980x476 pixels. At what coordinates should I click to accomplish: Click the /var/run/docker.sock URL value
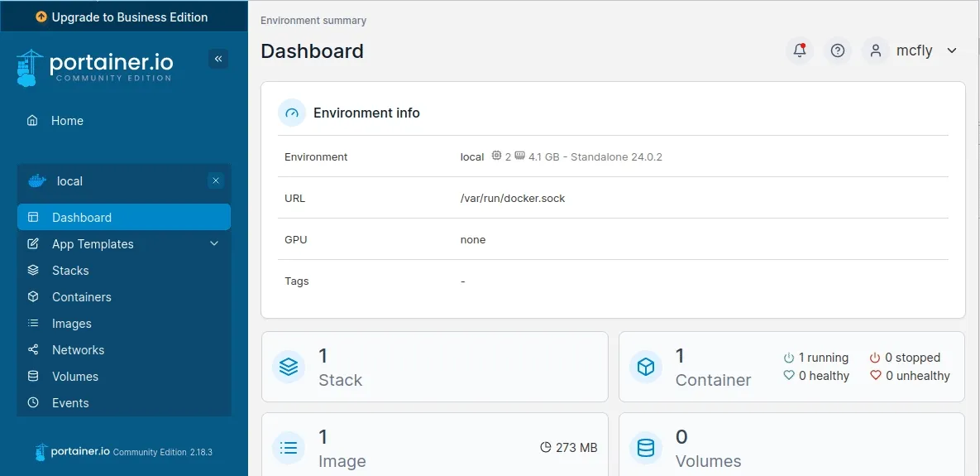pos(513,199)
